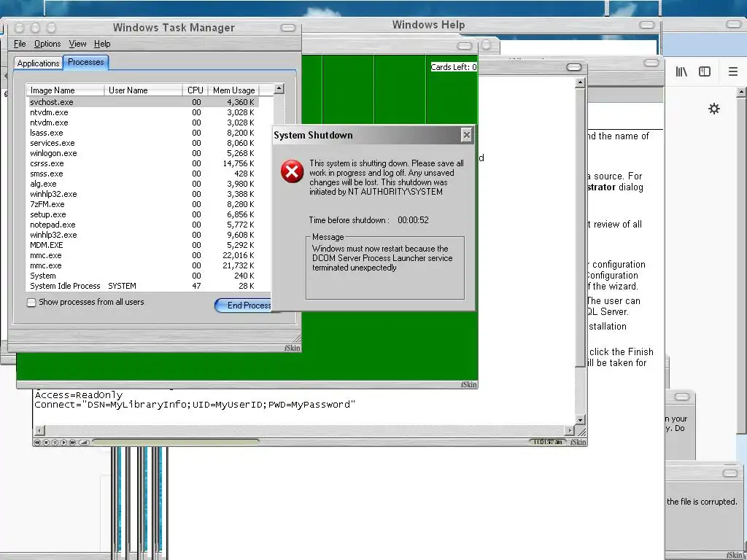
Task: Click the rewind control in the skin bar
Action: coord(38,443)
